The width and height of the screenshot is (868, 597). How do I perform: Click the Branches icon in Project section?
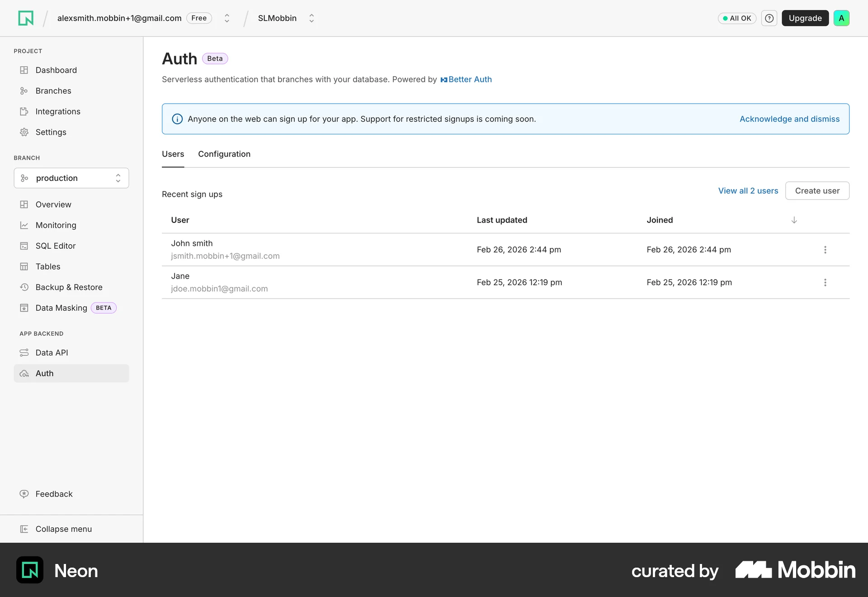point(24,91)
